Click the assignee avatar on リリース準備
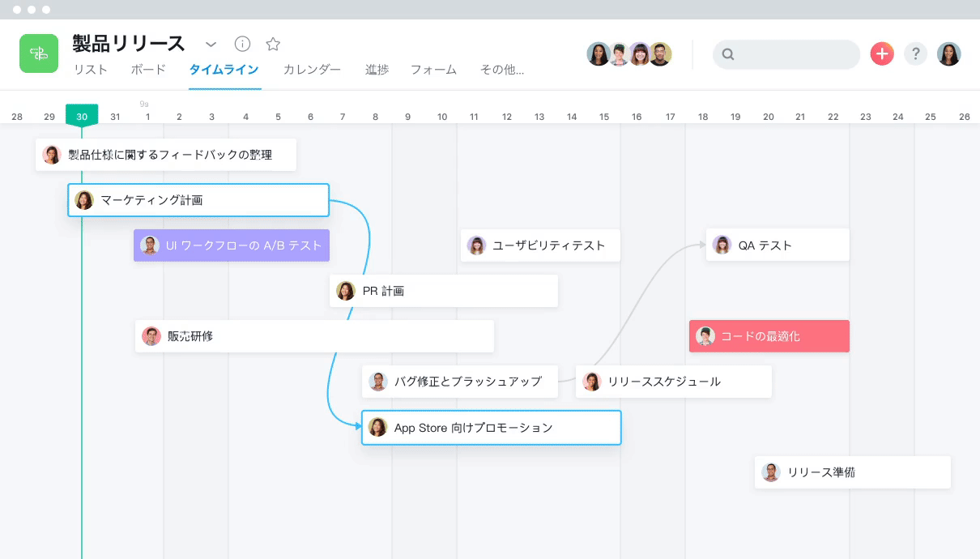The height and width of the screenshot is (559, 980). coord(770,472)
